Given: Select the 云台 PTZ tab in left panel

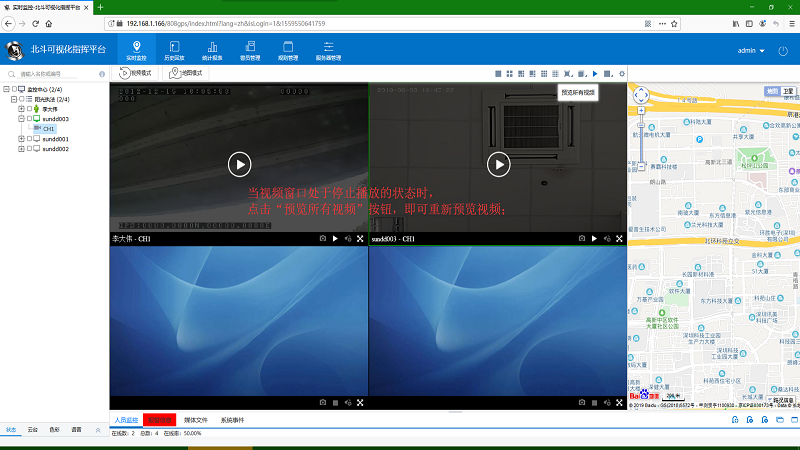Looking at the screenshot, I should pos(33,430).
